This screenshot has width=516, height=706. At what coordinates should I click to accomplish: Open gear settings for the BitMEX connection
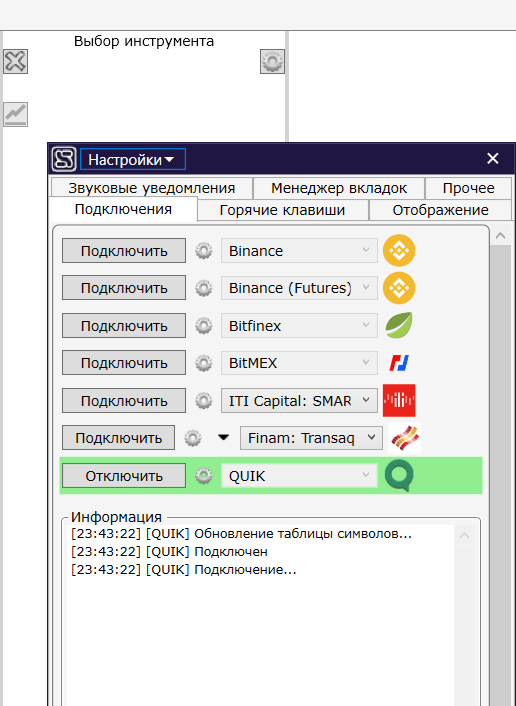(204, 363)
